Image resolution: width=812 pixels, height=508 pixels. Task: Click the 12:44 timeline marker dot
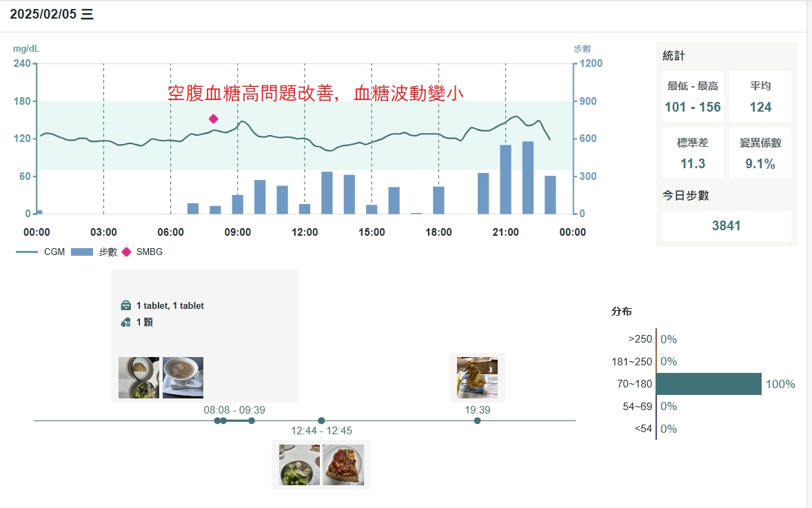[x=321, y=420]
